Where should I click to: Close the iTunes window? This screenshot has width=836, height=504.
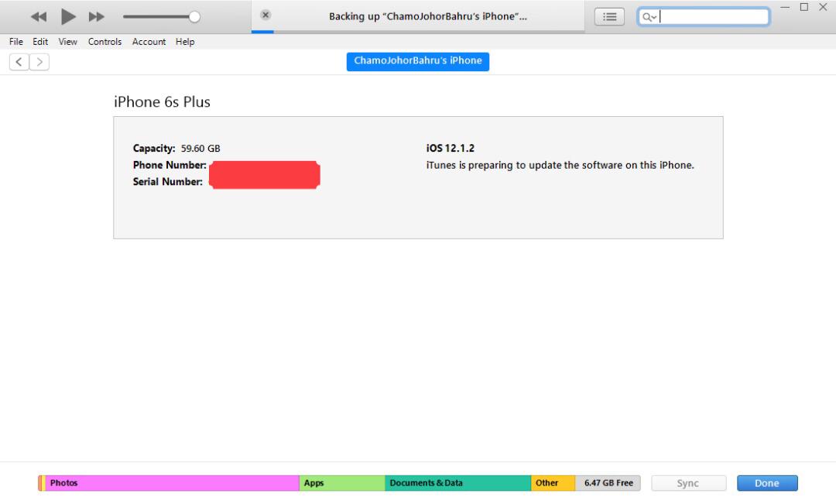(x=823, y=8)
